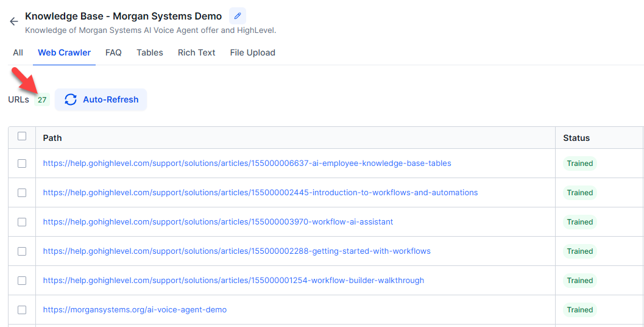Image resolution: width=644 pixels, height=327 pixels.
Task: Switch to the Tables tab
Action: pyautogui.click(x=150, y=52)
